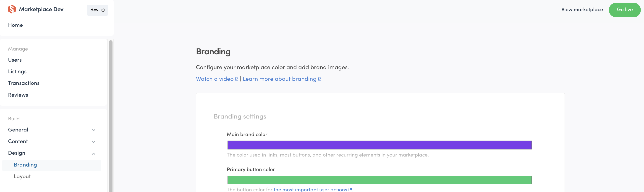Image resolution: width=644 pixels, height=192 pixels.
Task: Open the Users management page
Action: [x=15, y=60]
